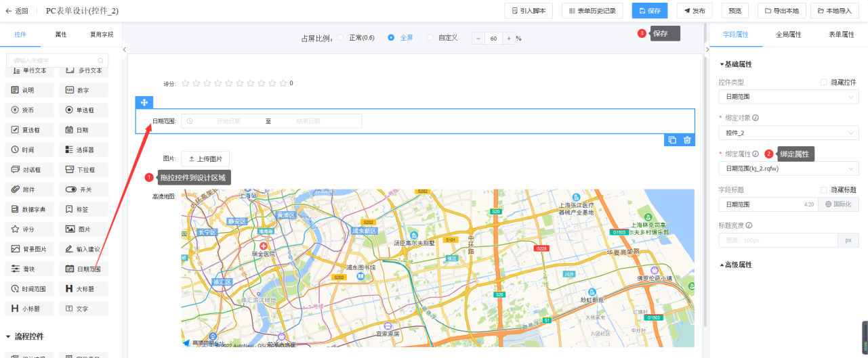Expand the 高级属性 section
868x358 pixels.
point(736,265)
